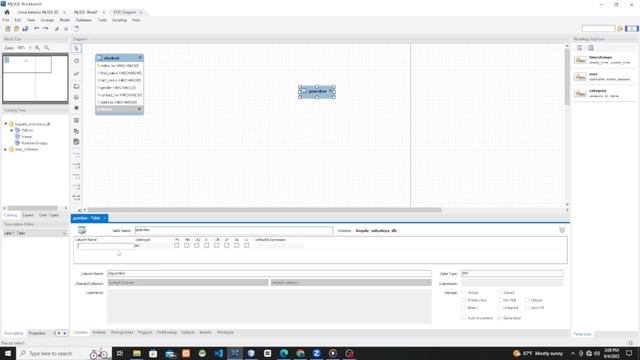This screenshot has width=640, height=360.
Task: Open the home tab icon
Action: pos(7,12)
